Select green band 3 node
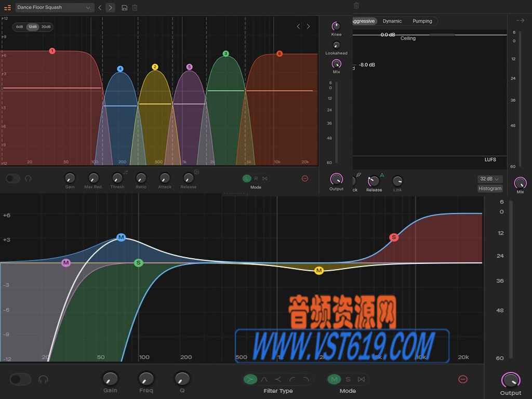 [225, 54]
